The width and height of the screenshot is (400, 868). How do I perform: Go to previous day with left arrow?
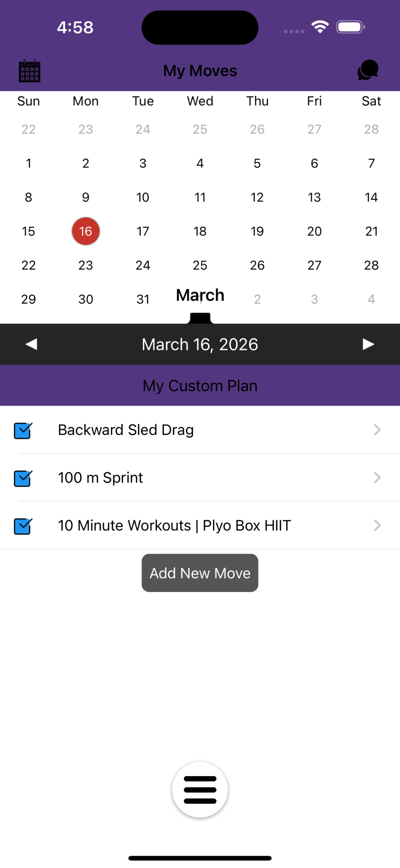pos(31,344)
